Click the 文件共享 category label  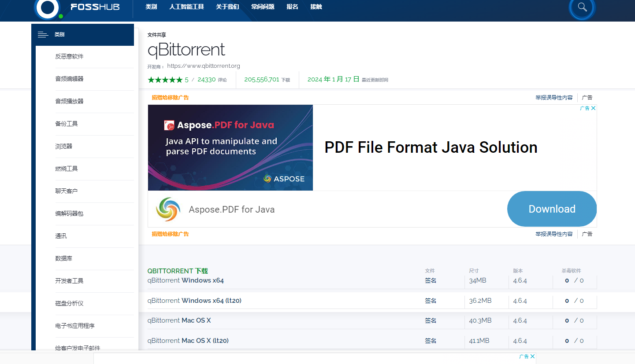pyautogui.click(x=156, y=35)
